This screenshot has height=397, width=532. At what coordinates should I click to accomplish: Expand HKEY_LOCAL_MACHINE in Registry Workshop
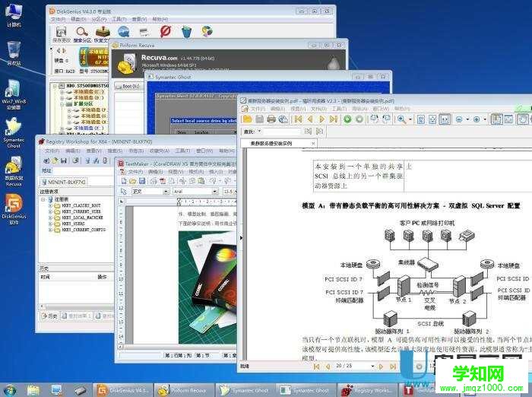tap(51, 218)
